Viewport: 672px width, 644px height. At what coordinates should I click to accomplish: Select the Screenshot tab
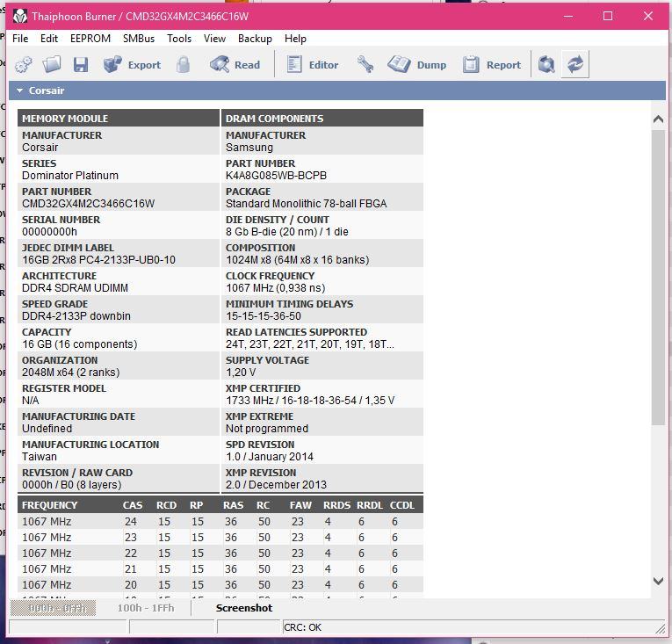[244, 608]
